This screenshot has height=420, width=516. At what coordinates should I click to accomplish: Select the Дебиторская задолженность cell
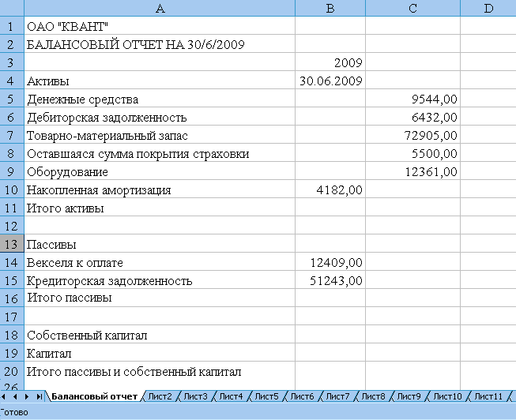click(x=160, y=117)
